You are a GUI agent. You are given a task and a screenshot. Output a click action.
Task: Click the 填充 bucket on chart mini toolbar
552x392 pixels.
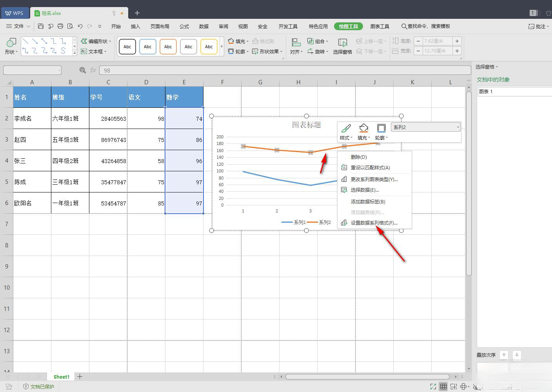coord(363,128)
